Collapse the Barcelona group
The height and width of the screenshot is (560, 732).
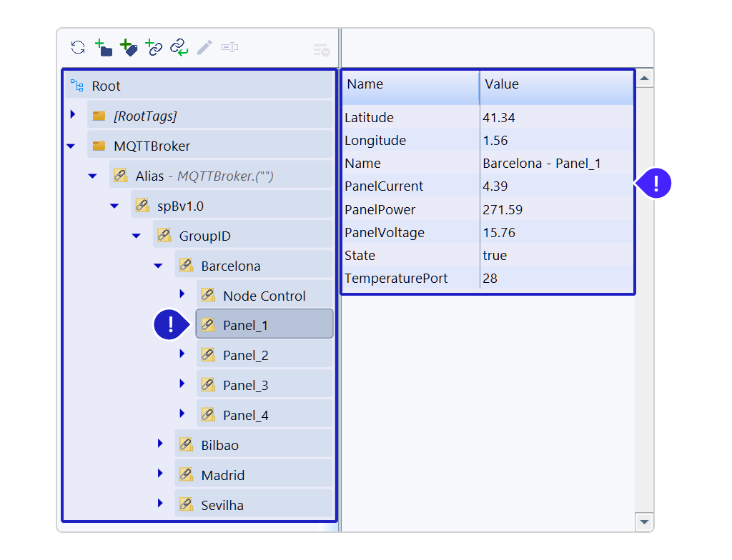(159, 266)
